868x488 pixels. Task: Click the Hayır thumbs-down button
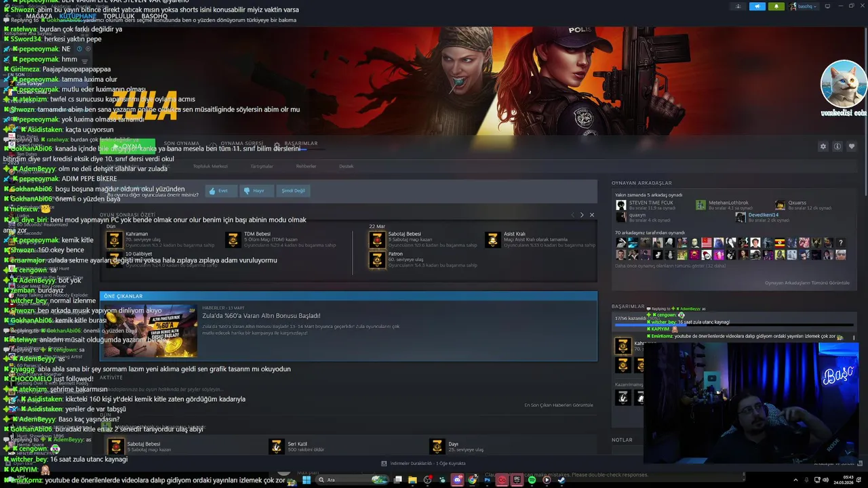[x=256, y=191]
